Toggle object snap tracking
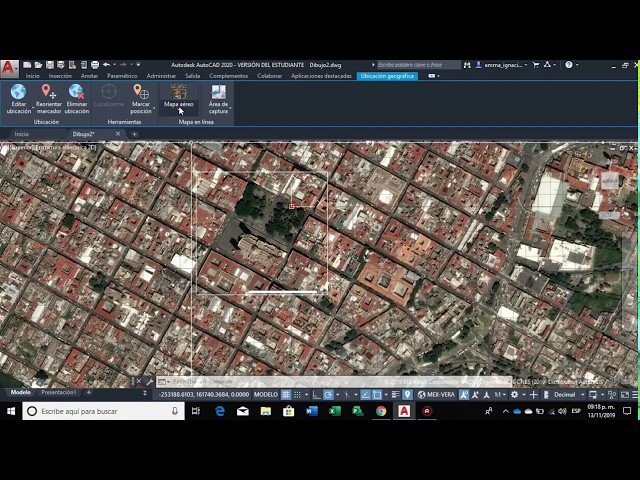 [x=365, y=395]
